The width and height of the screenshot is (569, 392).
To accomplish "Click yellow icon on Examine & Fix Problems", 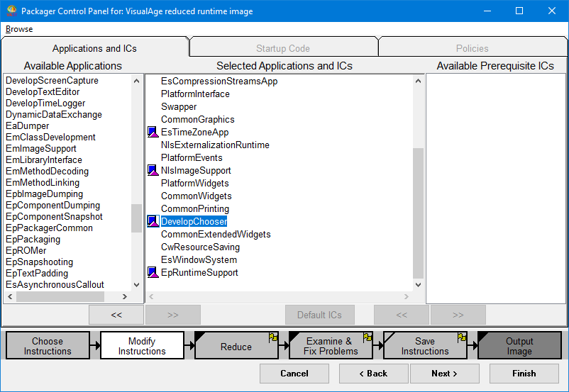I will (x=368, y=337).
